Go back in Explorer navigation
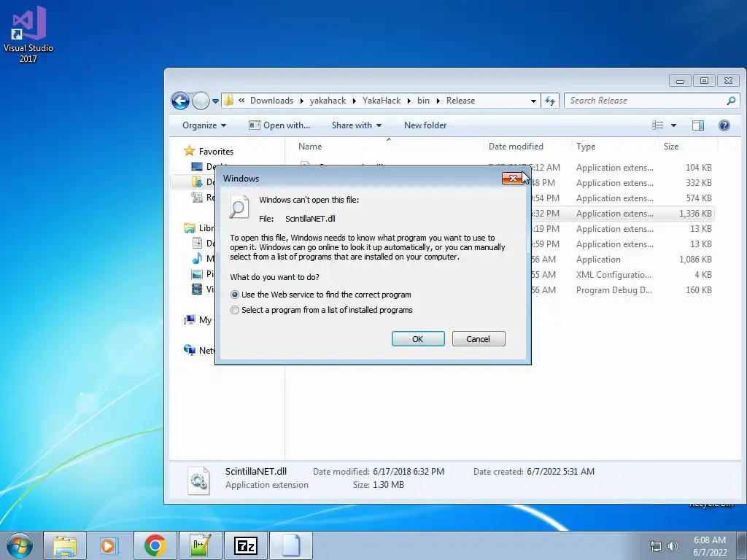The height and width of the screenshot is (560, 747). pos(181,101)
